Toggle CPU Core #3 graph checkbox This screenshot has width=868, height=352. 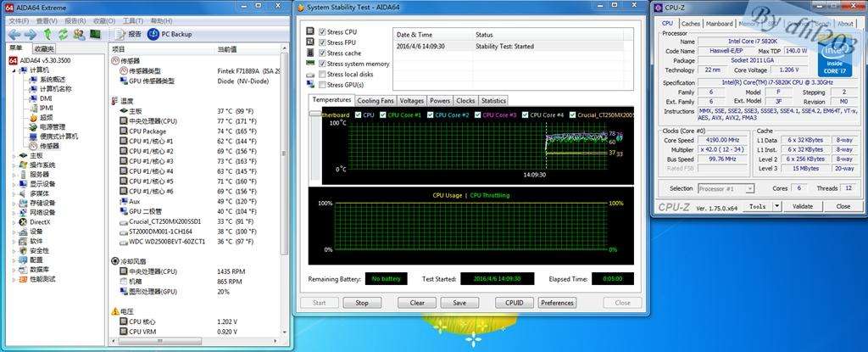tap(477, 115)
